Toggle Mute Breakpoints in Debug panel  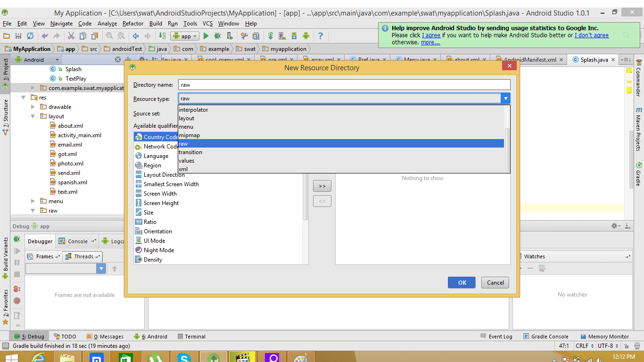[17, 301]
